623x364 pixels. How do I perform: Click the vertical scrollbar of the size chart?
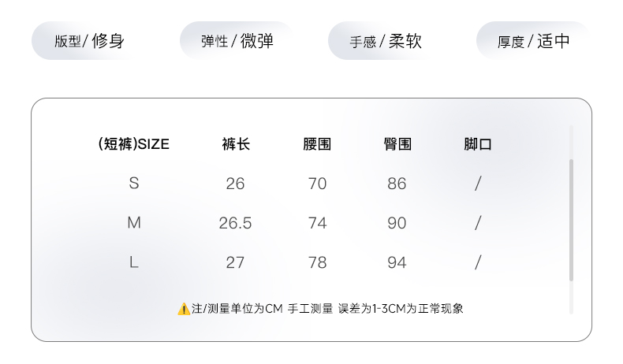click(571, 221)
